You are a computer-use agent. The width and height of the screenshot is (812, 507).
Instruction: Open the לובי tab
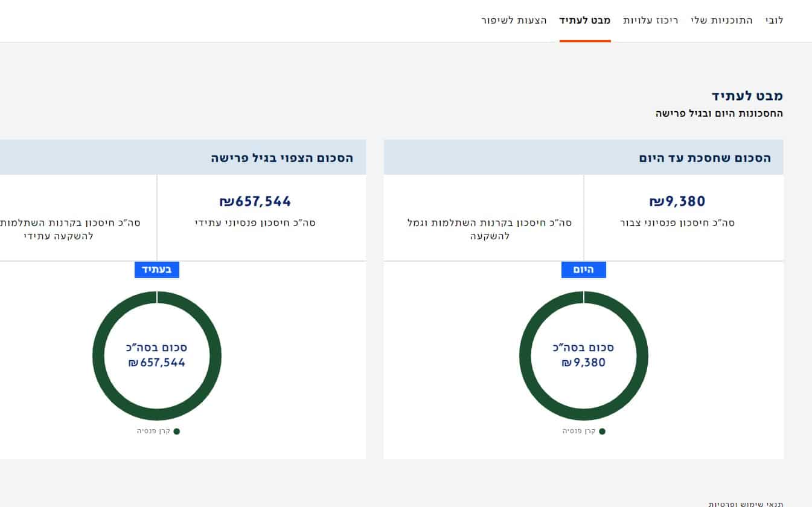[775, 21]
